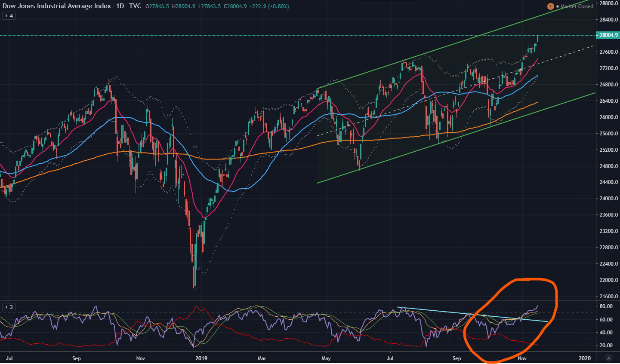Click the close value C28004.9
Screen dimensions: 620x364
click(x=235, y=6)
